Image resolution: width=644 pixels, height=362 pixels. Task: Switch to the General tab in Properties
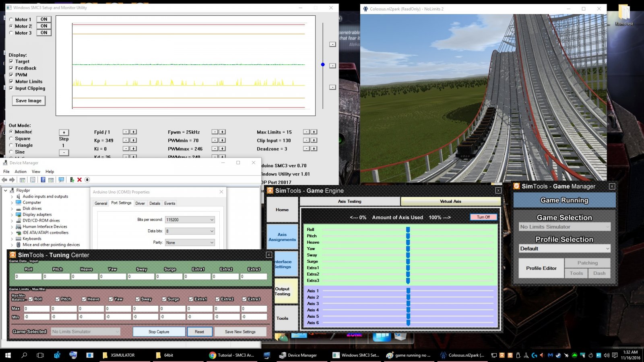(101, 204)
